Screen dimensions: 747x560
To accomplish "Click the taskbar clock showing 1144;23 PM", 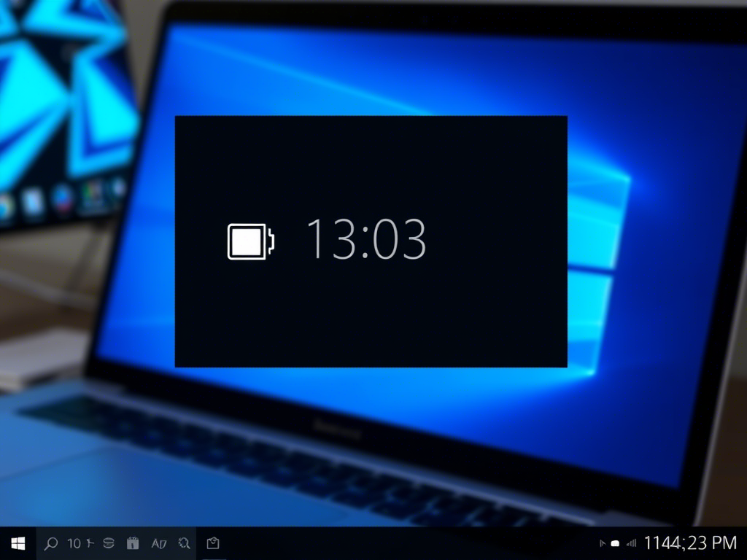I will point(690,542).
